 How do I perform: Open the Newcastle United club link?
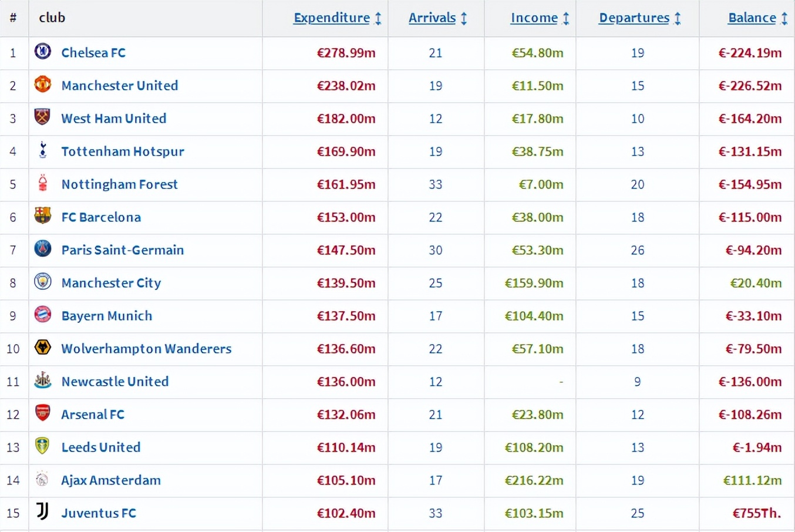pyautogui.click(x=115, y=382)
